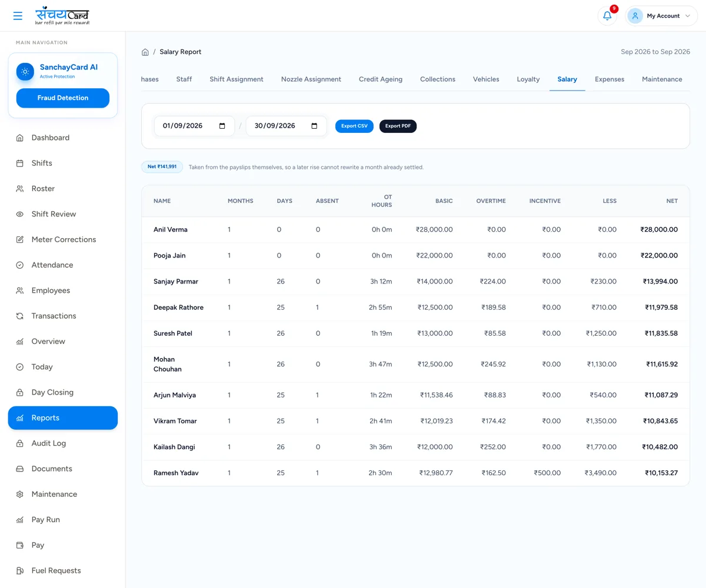Click the SanchayCard AI sun icon
Image resolution: width=706 pixels, height=588 pixels.
point(25,72)
